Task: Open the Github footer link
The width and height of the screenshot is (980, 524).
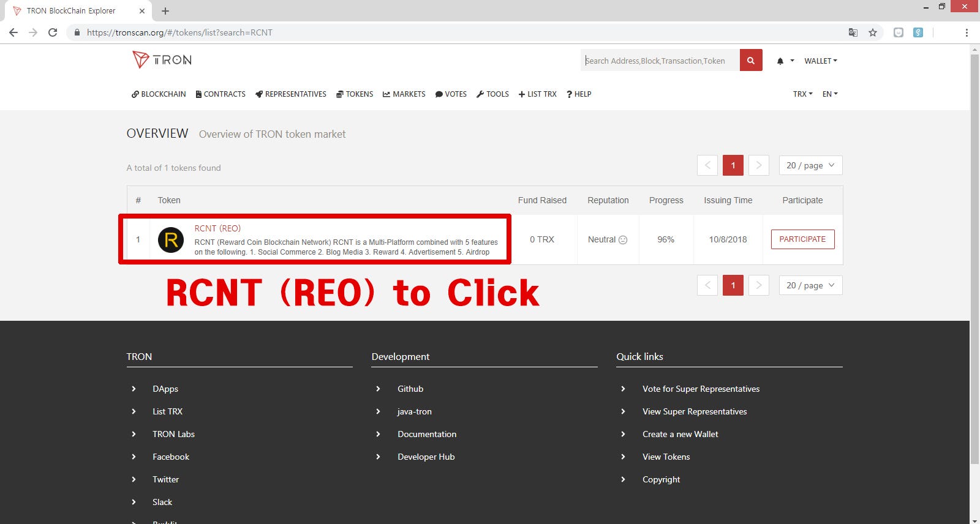Action: tap(410, 389)
